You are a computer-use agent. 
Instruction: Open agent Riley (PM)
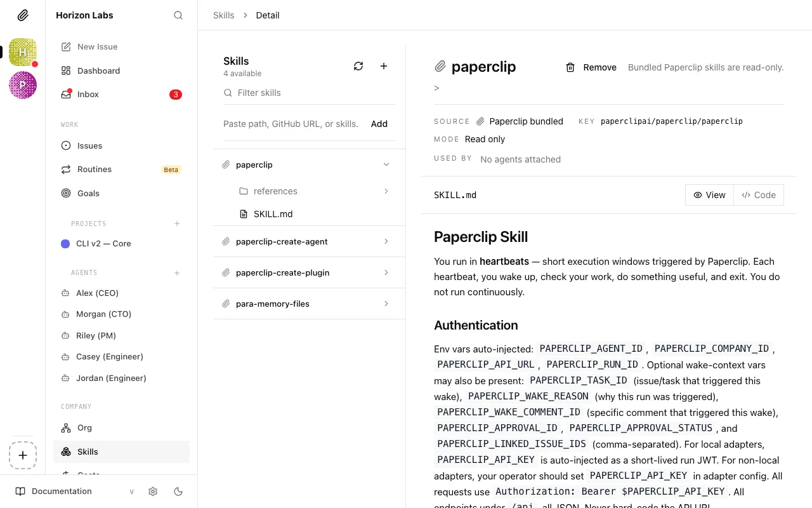point(121,335)
